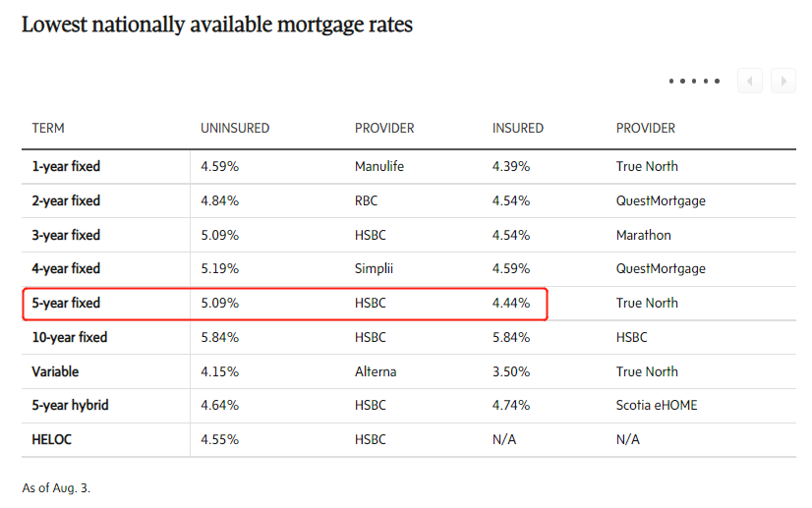Click the mortgage rates table heading
The width and height of the screenshot is (812, 508).
coord(217,25)
